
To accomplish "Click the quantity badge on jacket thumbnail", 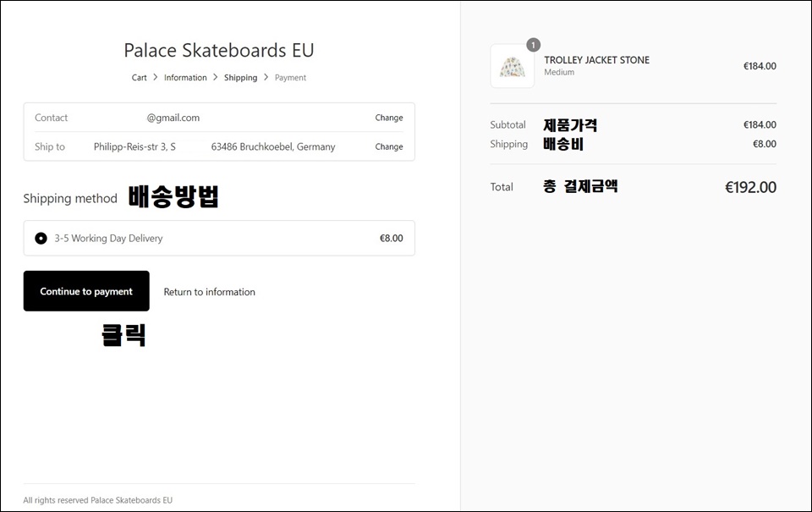I will (534, 45).
